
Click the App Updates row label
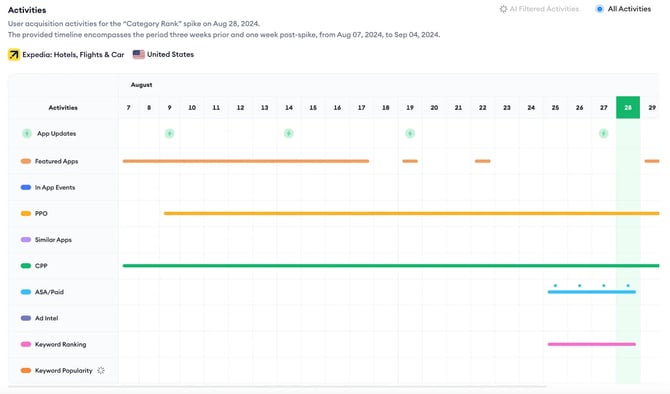tap(56, 133)
